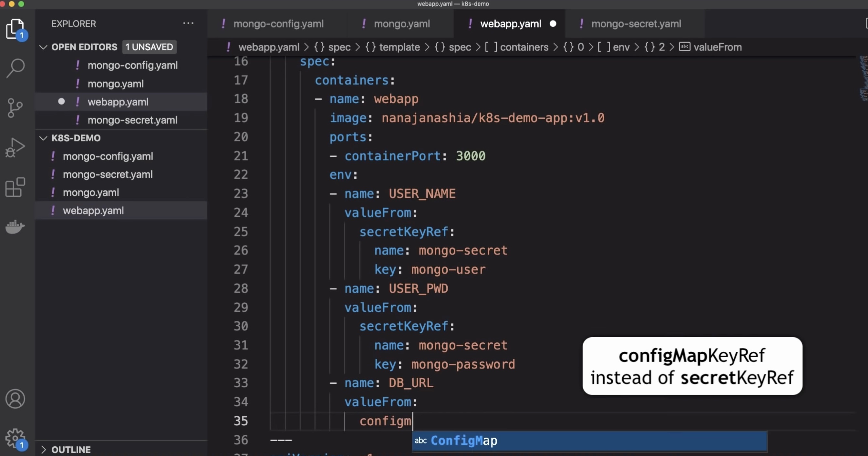Click containers breadcrumb item
This screenshot has height=456, width=868.
[x=516, y=47]
